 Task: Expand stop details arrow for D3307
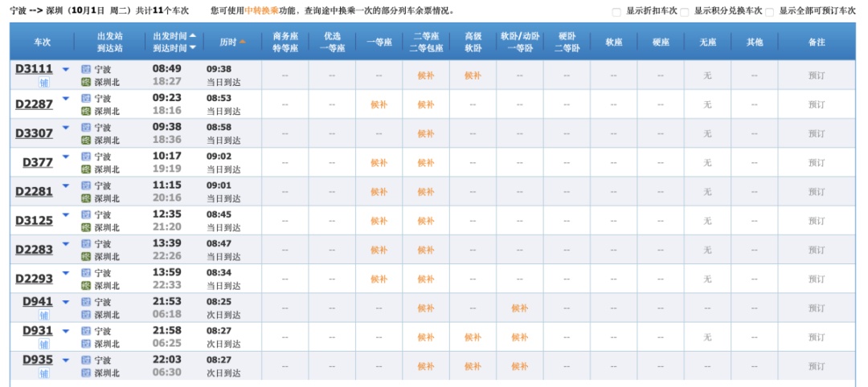pyautogui.click(x=66, y=128)
